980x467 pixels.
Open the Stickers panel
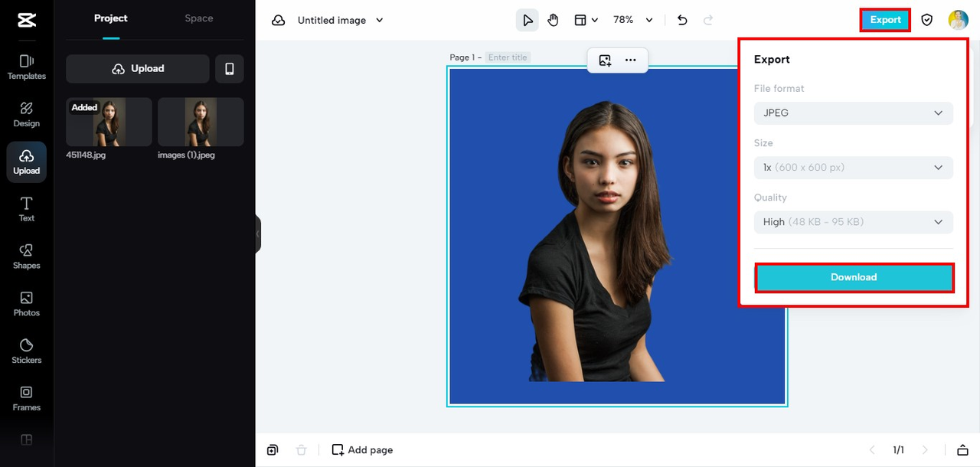coord(27,351)
